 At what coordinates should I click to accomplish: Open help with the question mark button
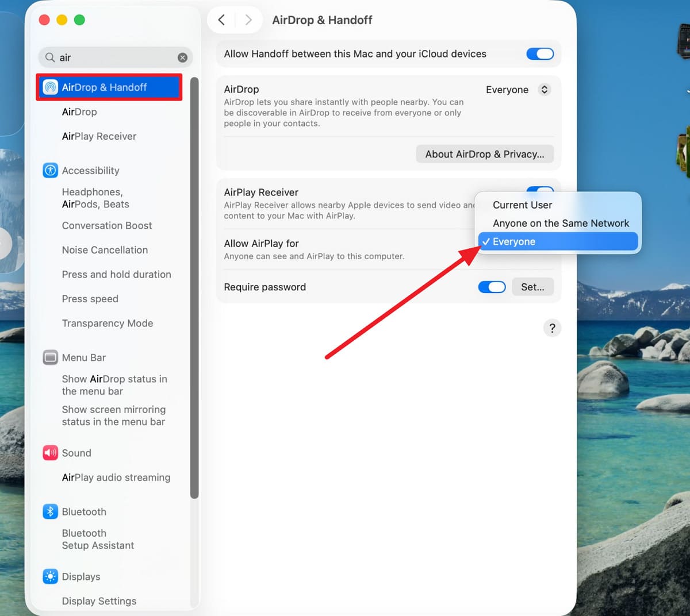click(x=552, y=328)
